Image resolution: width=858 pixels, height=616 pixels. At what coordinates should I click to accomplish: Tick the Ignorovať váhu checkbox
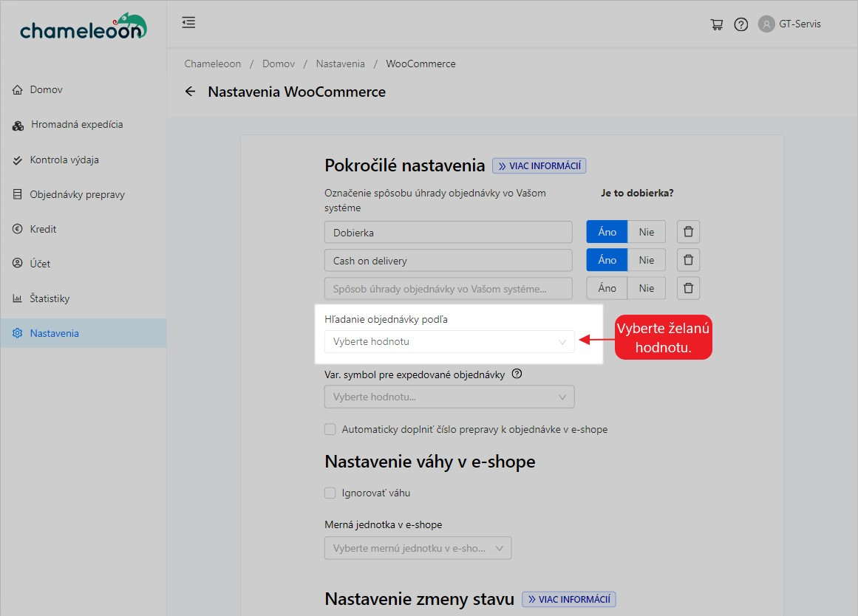(330, 493)
